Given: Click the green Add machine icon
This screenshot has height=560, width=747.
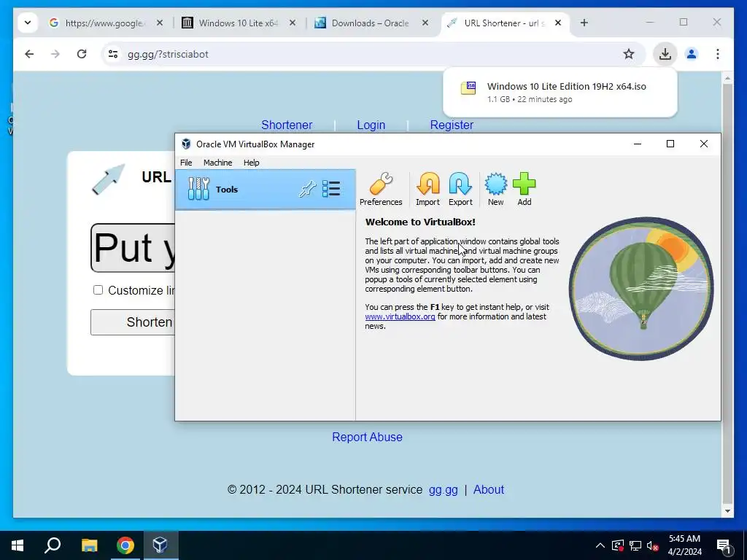Looking at the screenshot, I should (x=524, y=189).
